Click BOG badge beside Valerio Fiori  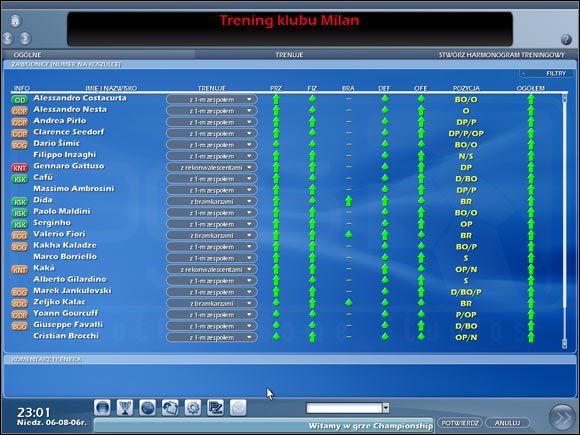click(20, 236)
